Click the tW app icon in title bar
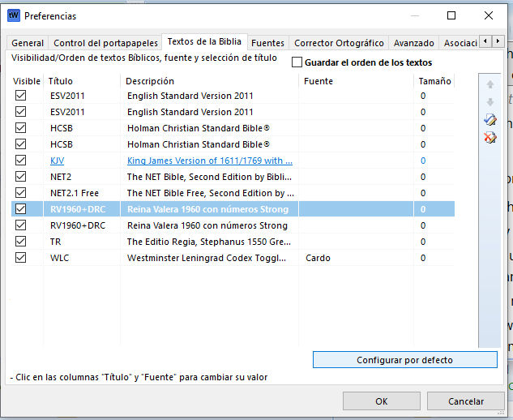This screenshot has width=513, height=420. tap(14, 15)
